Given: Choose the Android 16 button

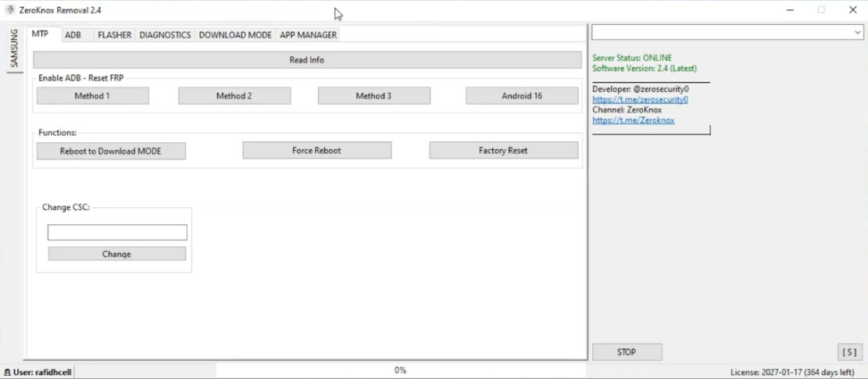Looking at the screenshot, I should [522, 96].
